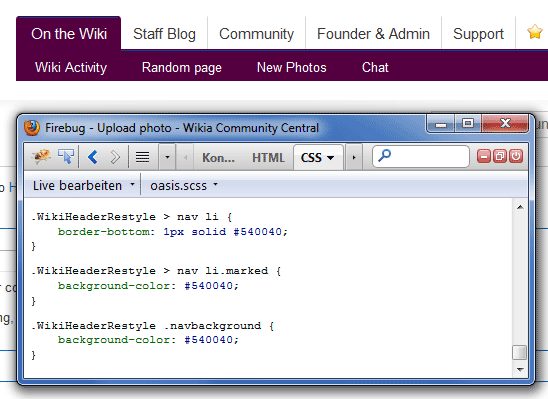The image size is (548, 399).
Task: Deactivate Firebug with red power icon
Action: [x=516, y=157]
